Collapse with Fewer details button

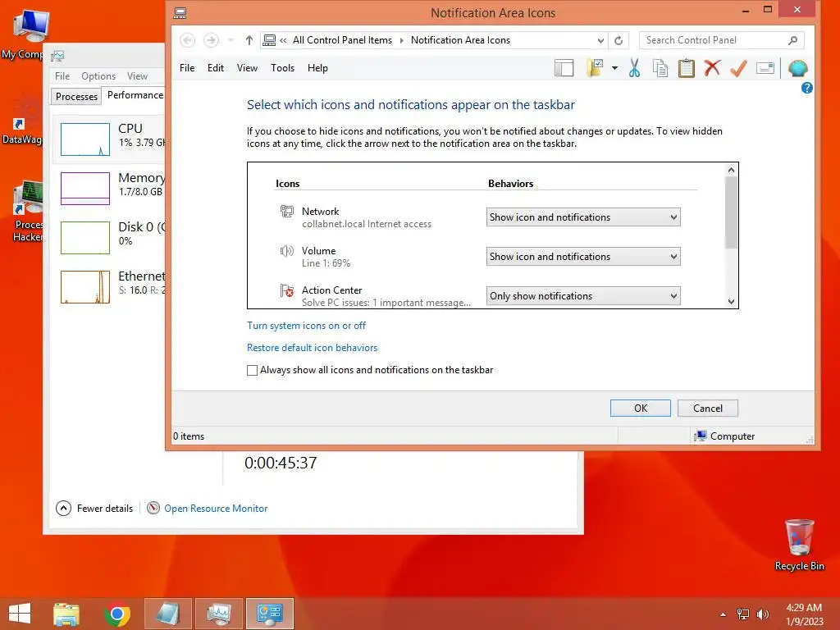pos(95,509)
